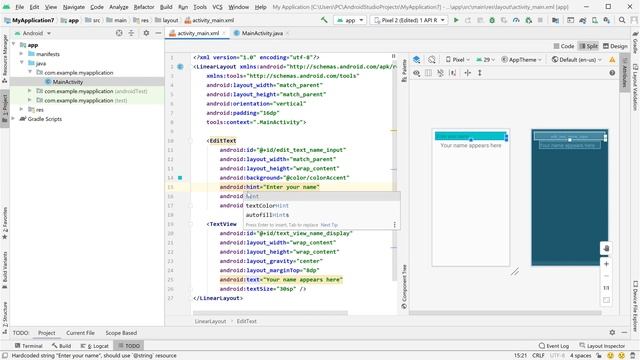
Task: Open the Android project view dropdown
Action: (33, 33)
